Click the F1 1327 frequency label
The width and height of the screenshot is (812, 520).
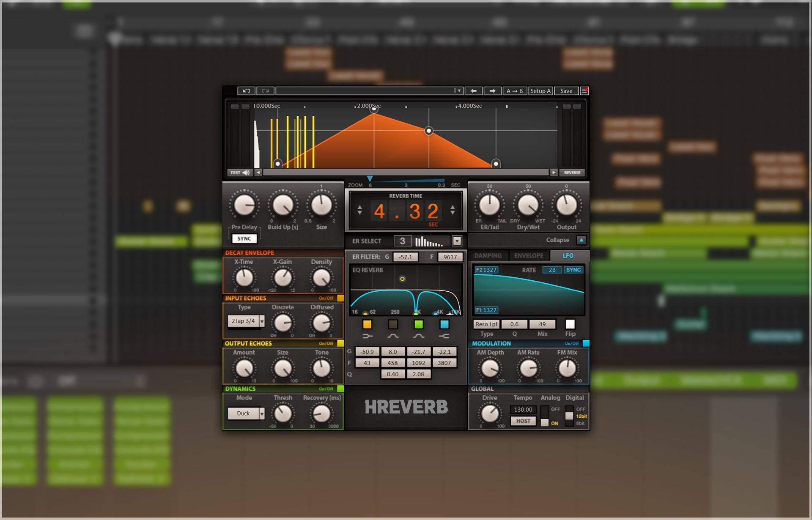(486, 310)
